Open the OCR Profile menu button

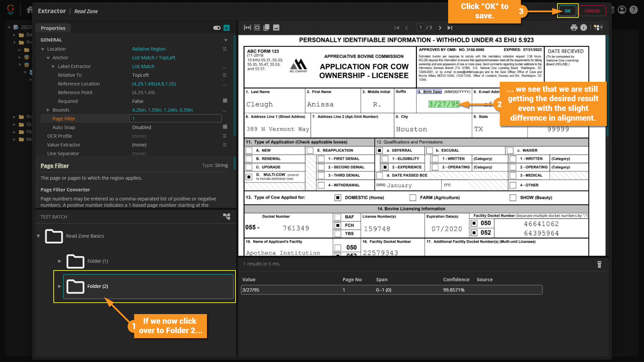(224, 136)
